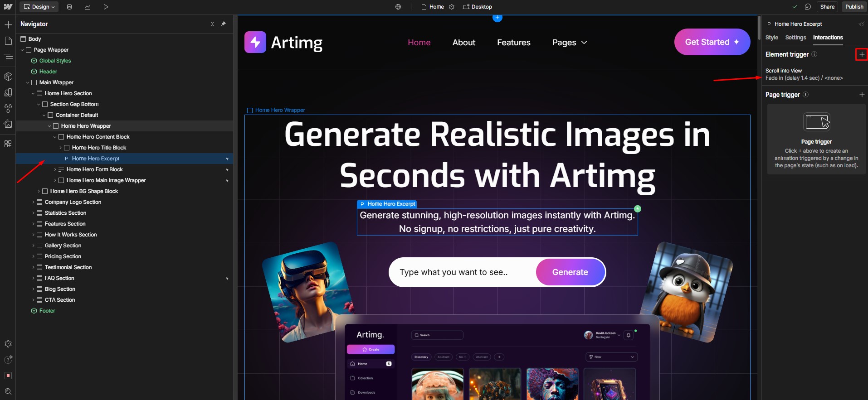Collapse the Section Gap Bottom node
Viewport: 868px width, 400px height.
pyautogui.click(x=39, y=104)
